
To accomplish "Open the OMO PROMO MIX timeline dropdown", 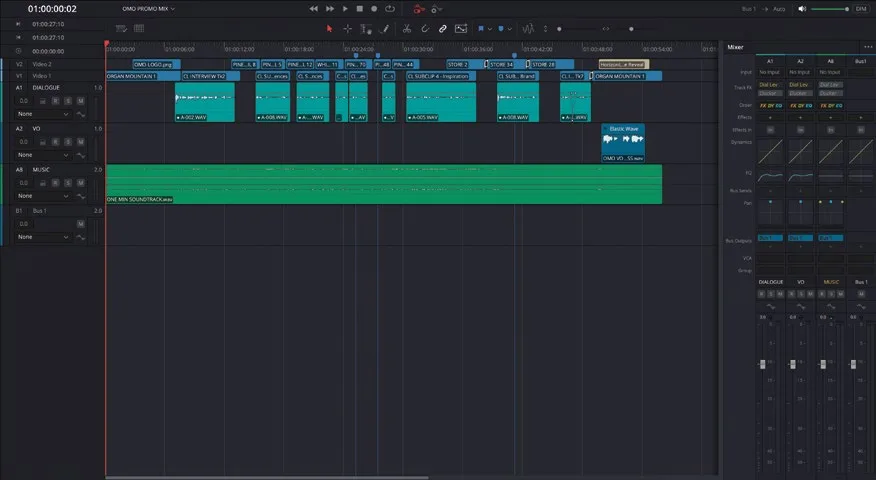I will [149, 9].
